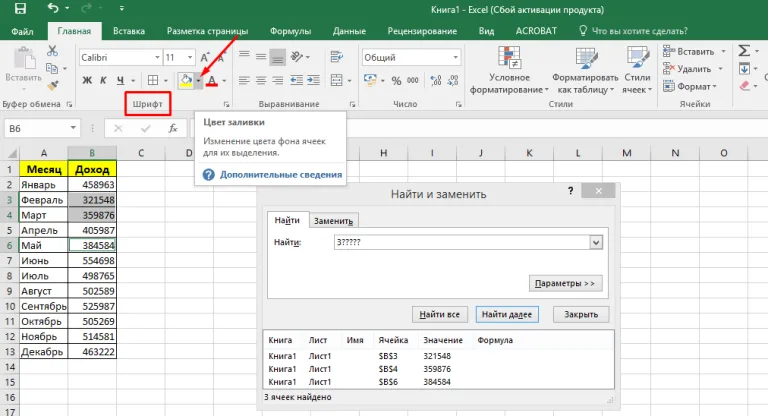Click Найти все button

tap(440, 314)
